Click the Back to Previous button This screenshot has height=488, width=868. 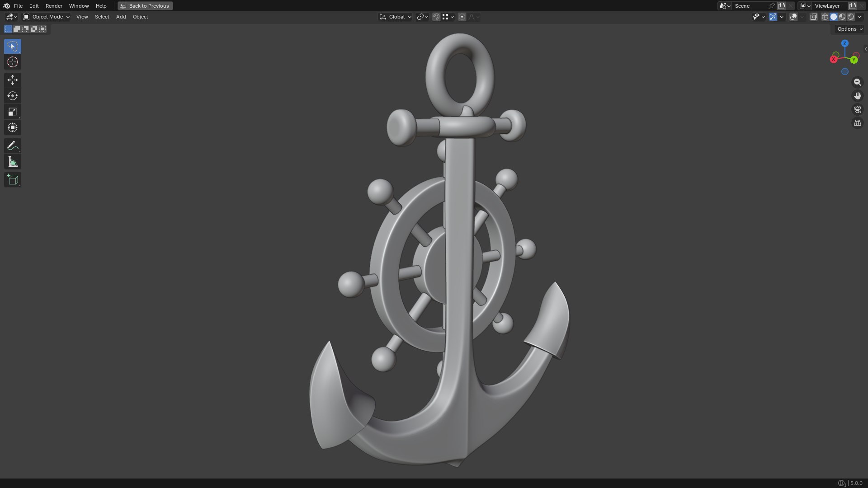point(145,6)
